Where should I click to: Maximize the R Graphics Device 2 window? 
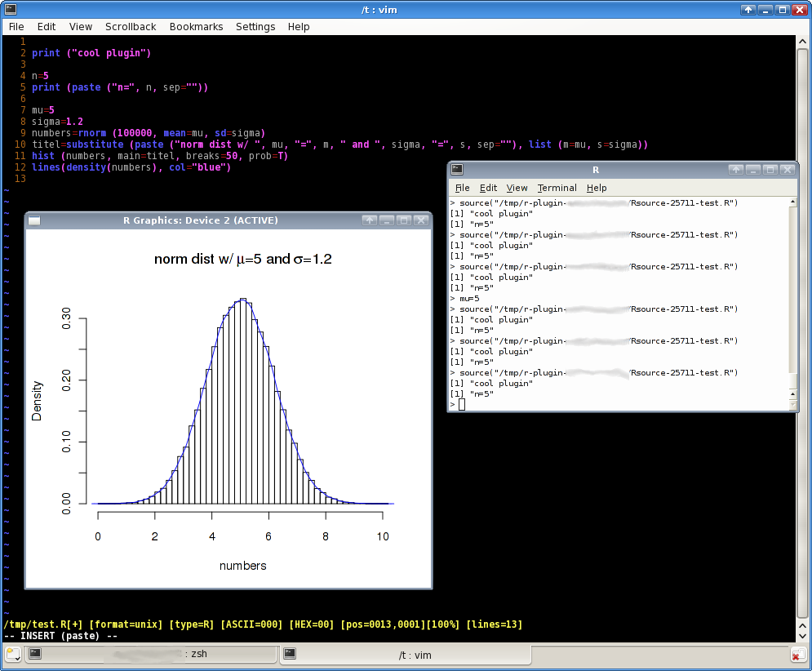[404, 220]
